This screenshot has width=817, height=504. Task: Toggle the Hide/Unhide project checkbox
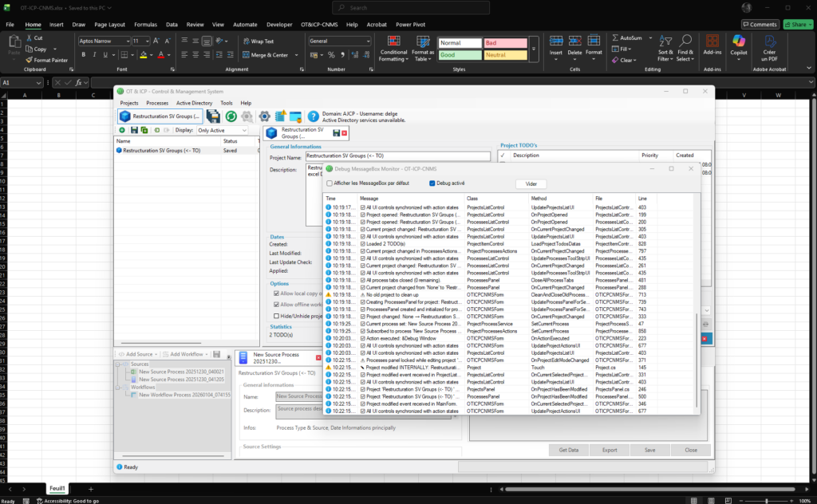276,316
